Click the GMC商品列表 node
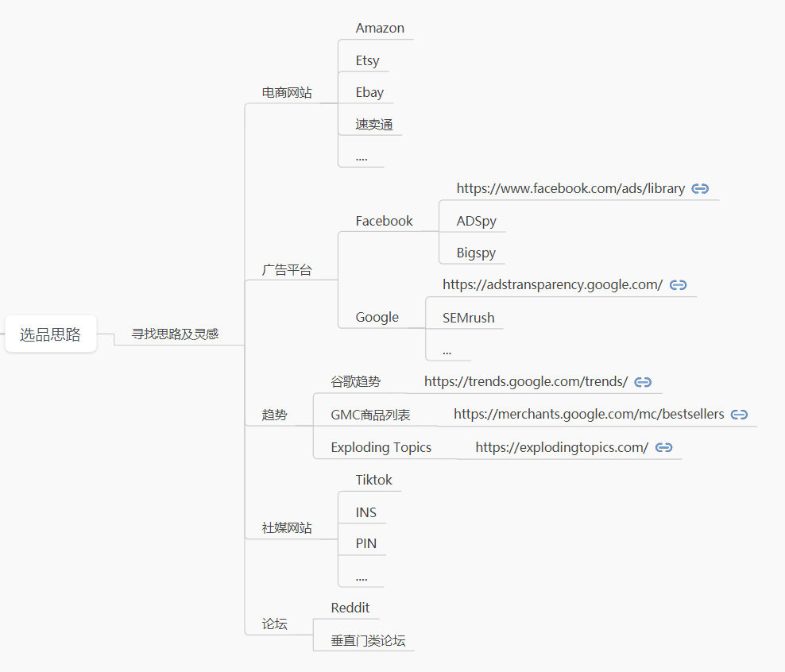The height and width of the screenshot is (672, 785). point(370,415)
